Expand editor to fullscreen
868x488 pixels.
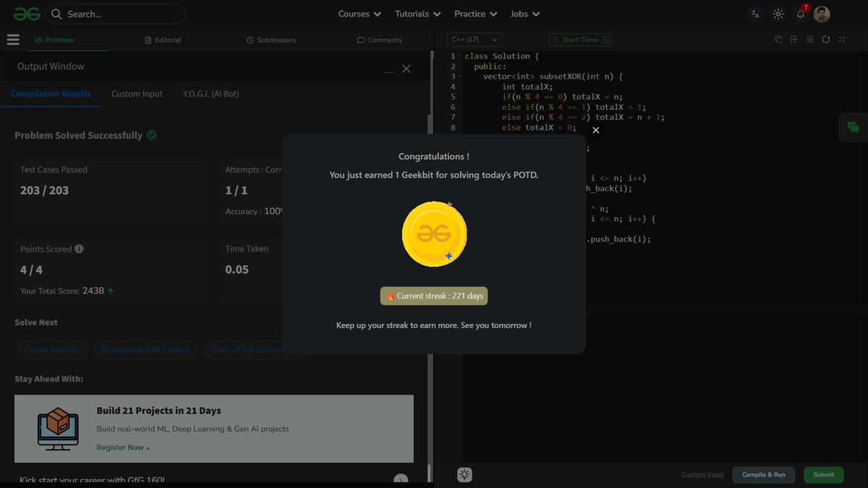pos(842,40)
